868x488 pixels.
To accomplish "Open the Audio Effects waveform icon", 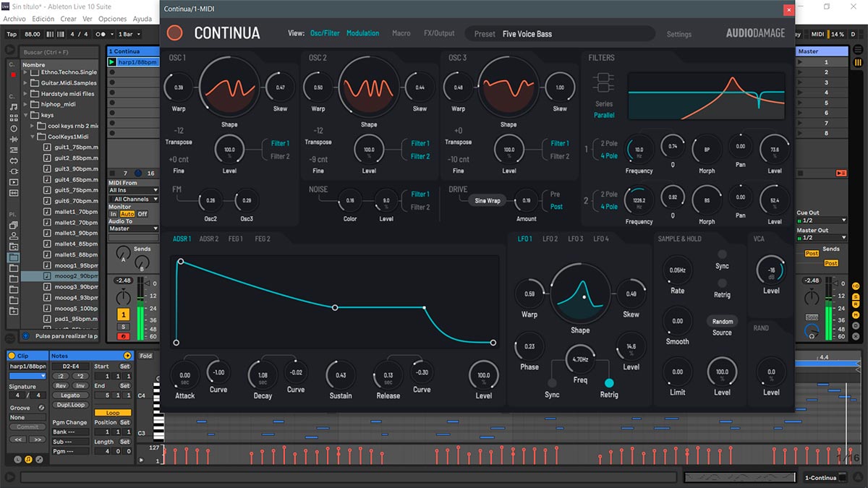I will (13, 139).
